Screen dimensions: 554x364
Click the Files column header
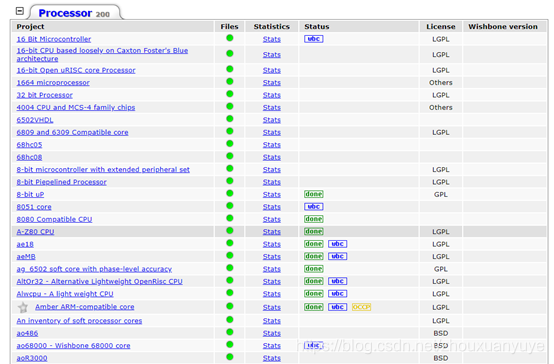tap(229, 27)
